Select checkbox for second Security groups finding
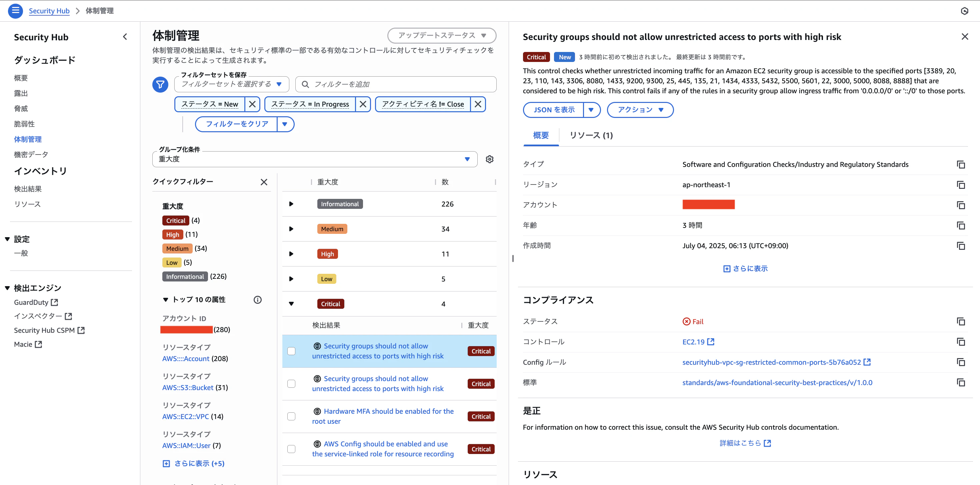The height and width of the screenshot is (485, 980). click(x=291, y=384)
